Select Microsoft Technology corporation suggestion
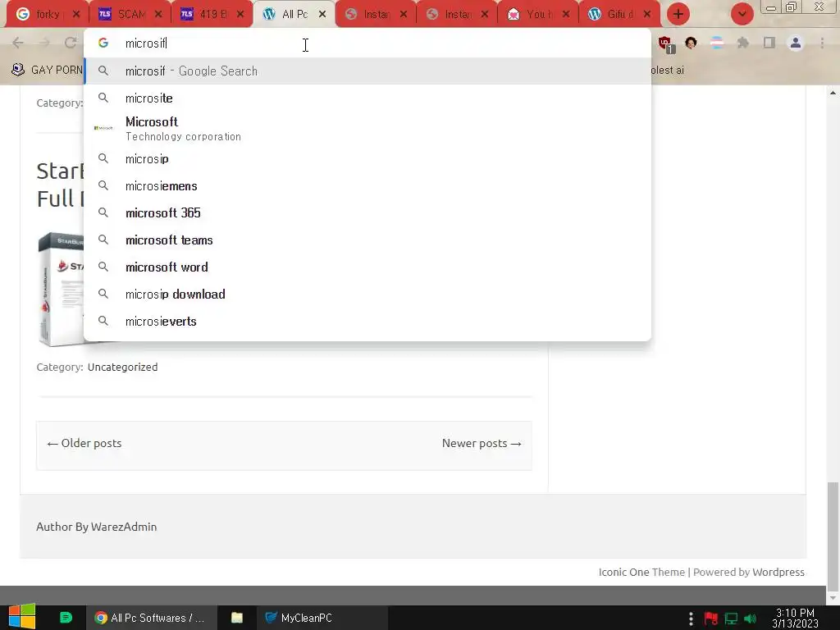840x630 pixels. pos(367,129)
